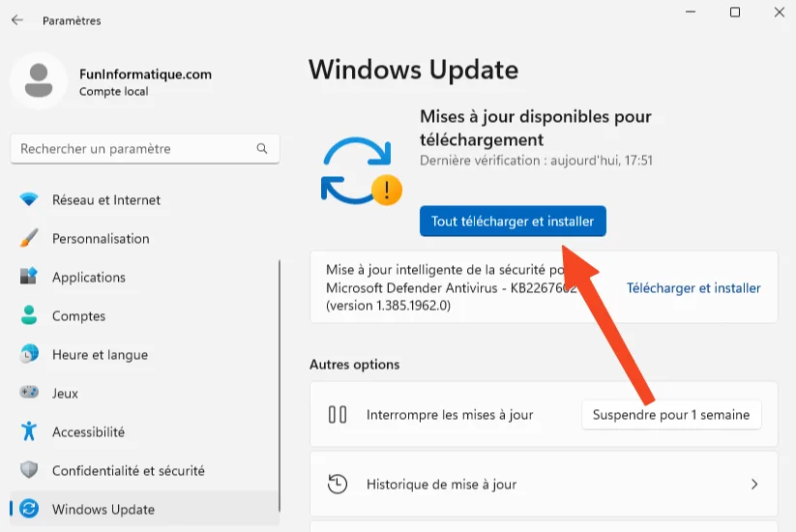
Task: Click the Accessibilité figure icon
Action: point(29,431)
